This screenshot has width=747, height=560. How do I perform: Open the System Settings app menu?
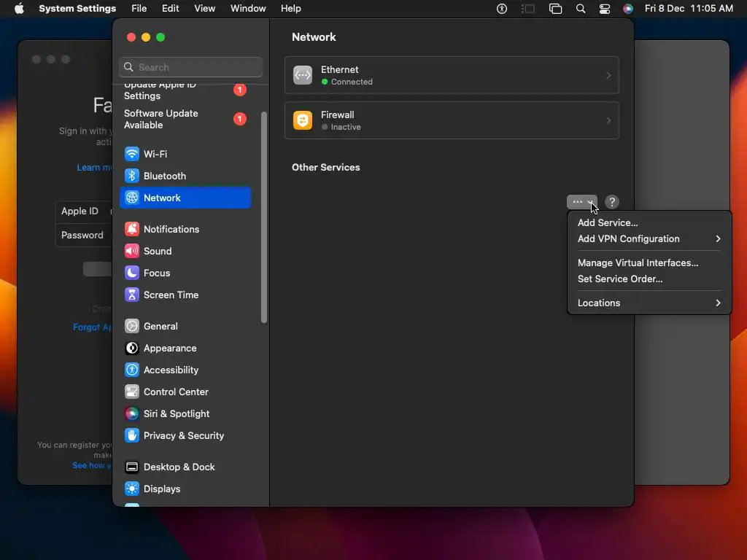pos(77,9)
